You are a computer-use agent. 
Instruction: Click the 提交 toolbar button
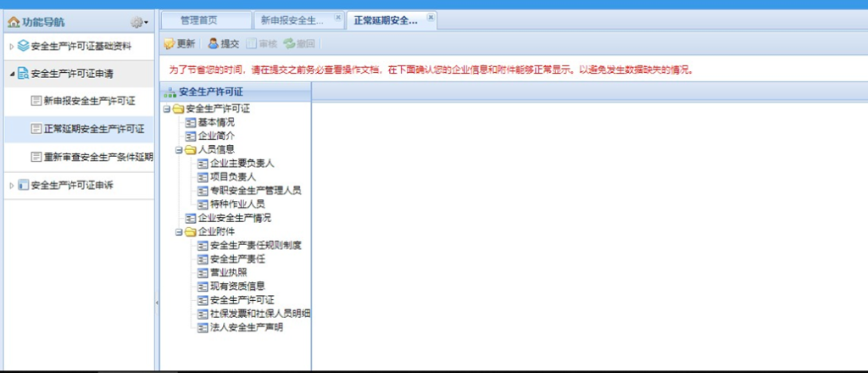(223, 44)
